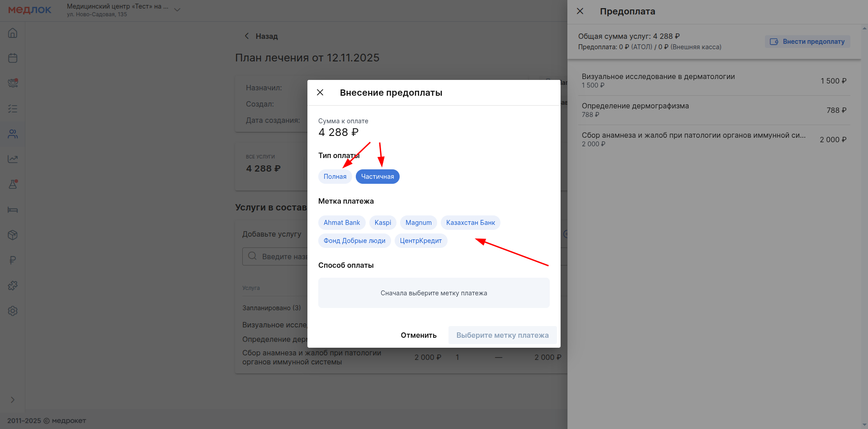Expand the Запланировано (3) group

(x=271, y=308)
